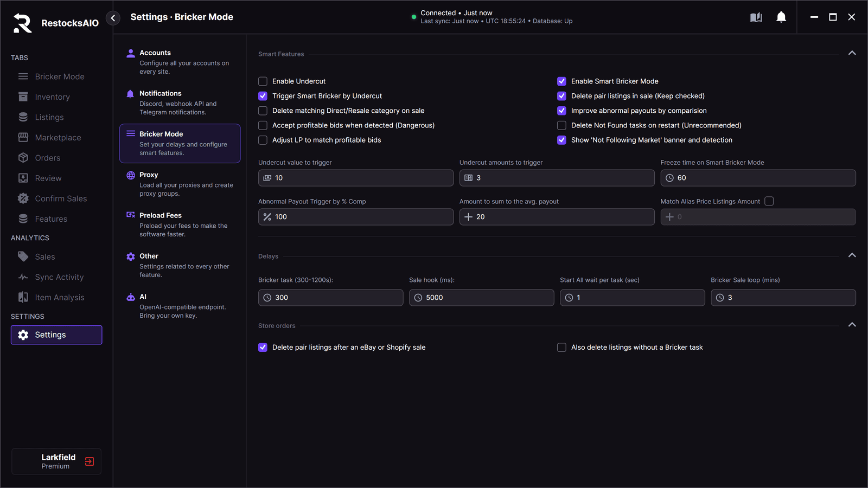
Task: Click Abnormal Payout Trigger by % Comp field
Action: point(356,217)
